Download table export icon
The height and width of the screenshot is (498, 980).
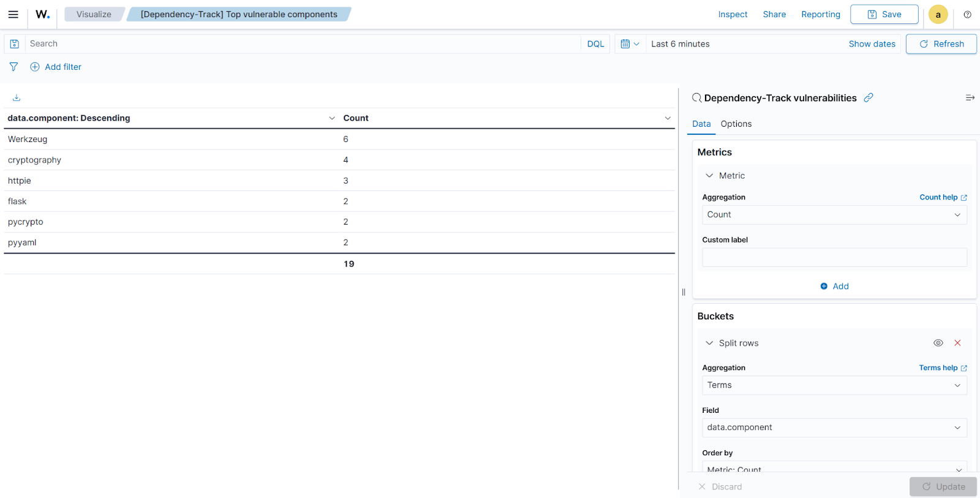[x=17, y=98]
